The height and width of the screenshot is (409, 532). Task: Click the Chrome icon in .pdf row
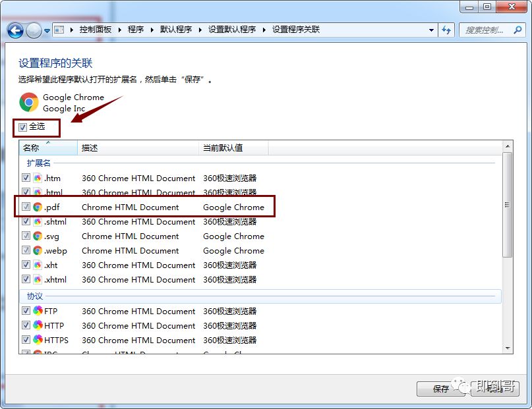(x=38, y=207)
